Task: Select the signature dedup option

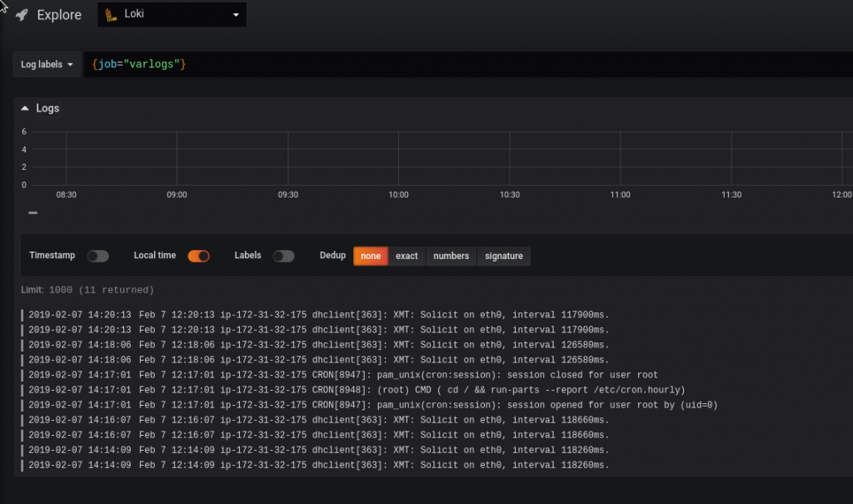Action: coord(503,256)
